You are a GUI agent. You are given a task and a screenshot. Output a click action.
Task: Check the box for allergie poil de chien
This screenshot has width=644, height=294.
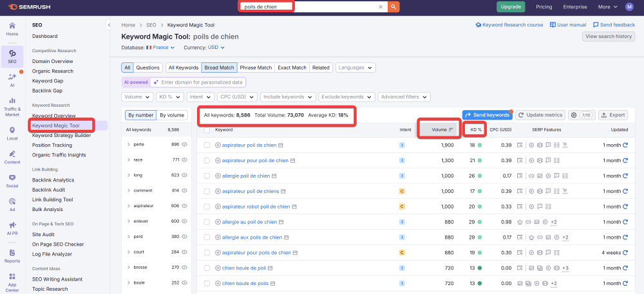(207, 176)
